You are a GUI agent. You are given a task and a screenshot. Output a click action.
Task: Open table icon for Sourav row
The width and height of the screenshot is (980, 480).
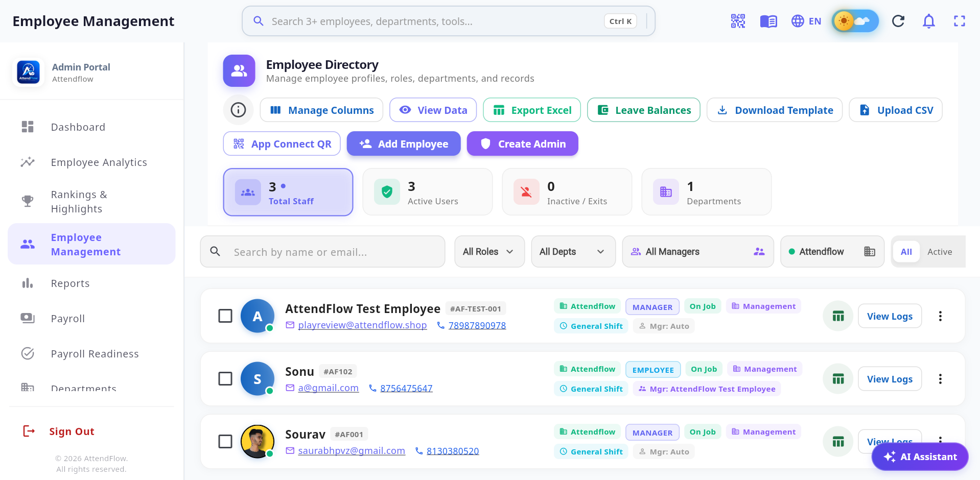[x=838, y=442]
